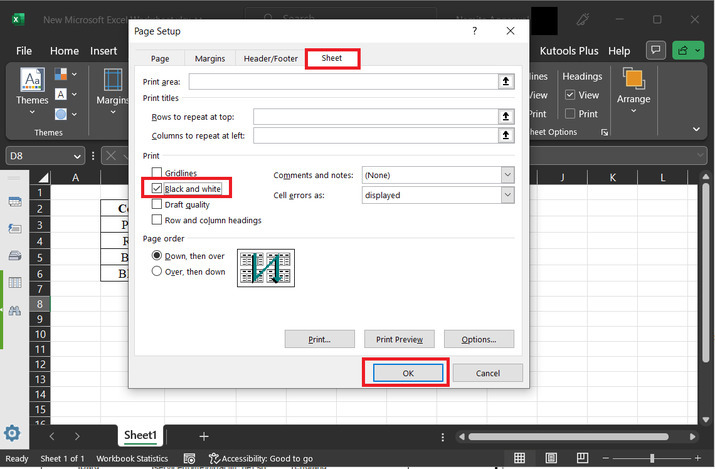
Task: Open the Header/Footer tab
Action: point(270,59)
